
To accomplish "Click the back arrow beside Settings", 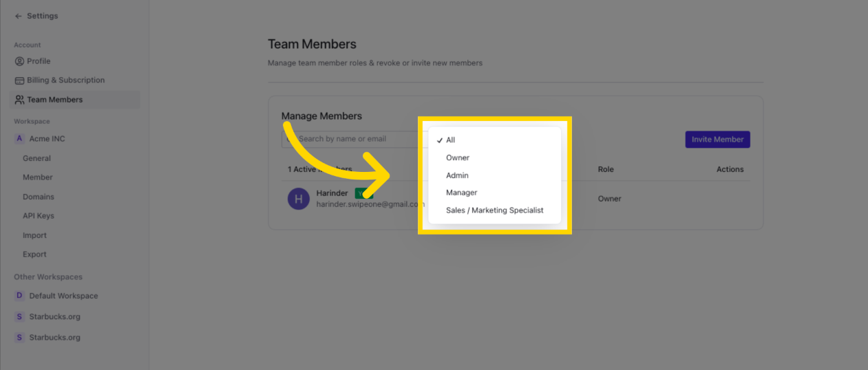I will pos(18,16).
